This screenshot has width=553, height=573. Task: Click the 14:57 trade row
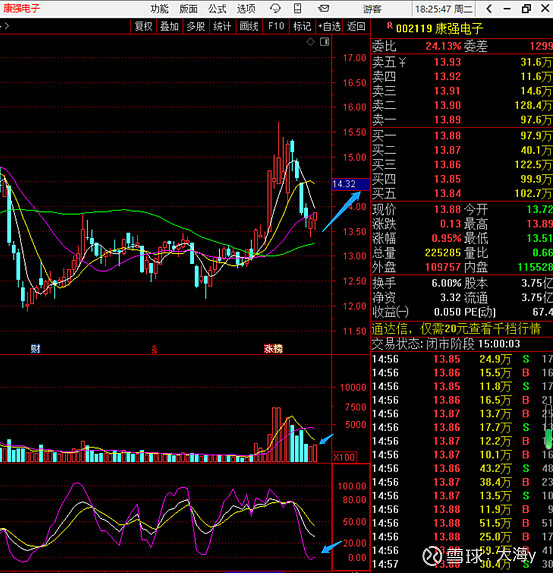click(462, 564)
